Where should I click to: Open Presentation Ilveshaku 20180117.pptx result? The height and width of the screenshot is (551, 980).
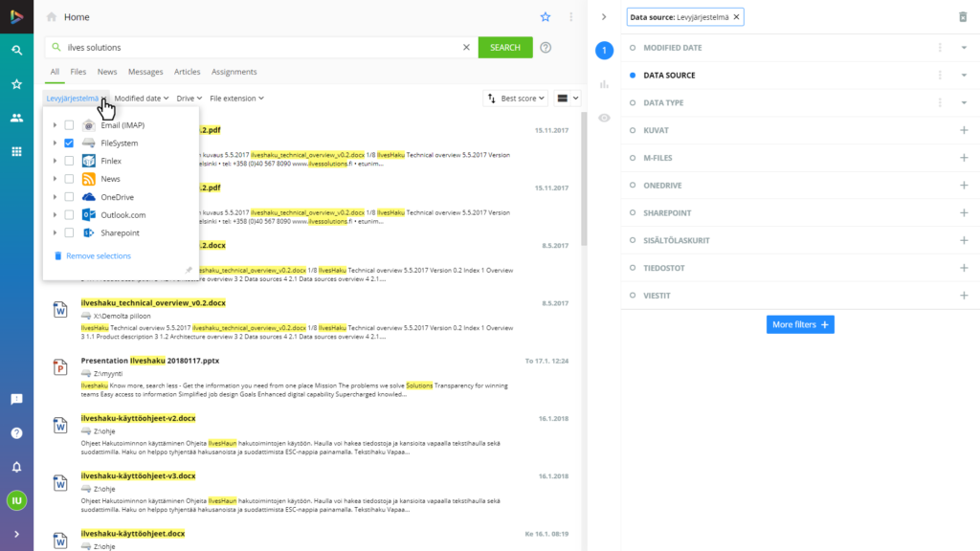(150, 361)
